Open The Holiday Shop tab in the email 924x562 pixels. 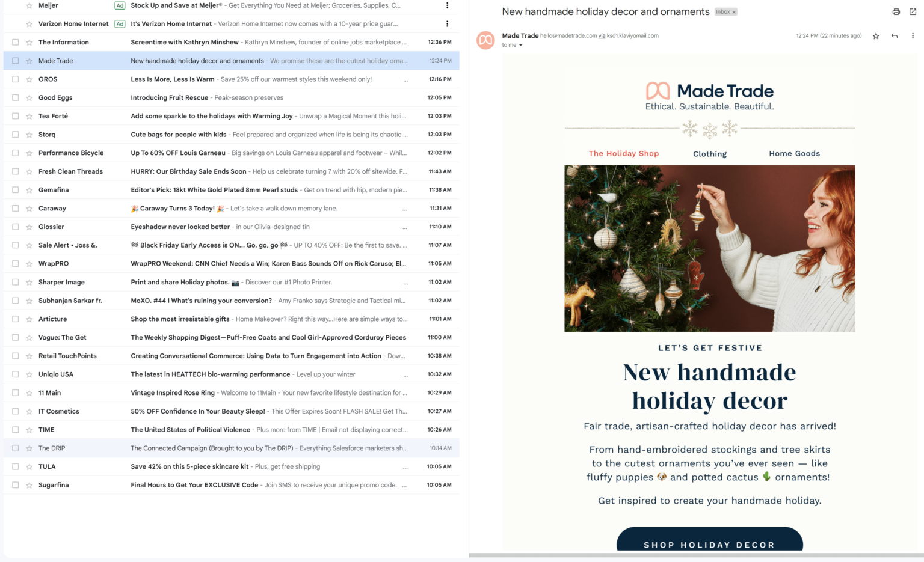(x=623, y=153)
